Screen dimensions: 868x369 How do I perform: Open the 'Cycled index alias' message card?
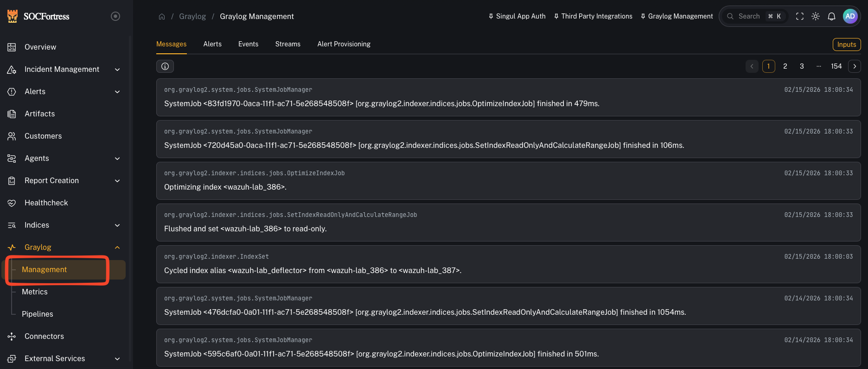(508, 264)
